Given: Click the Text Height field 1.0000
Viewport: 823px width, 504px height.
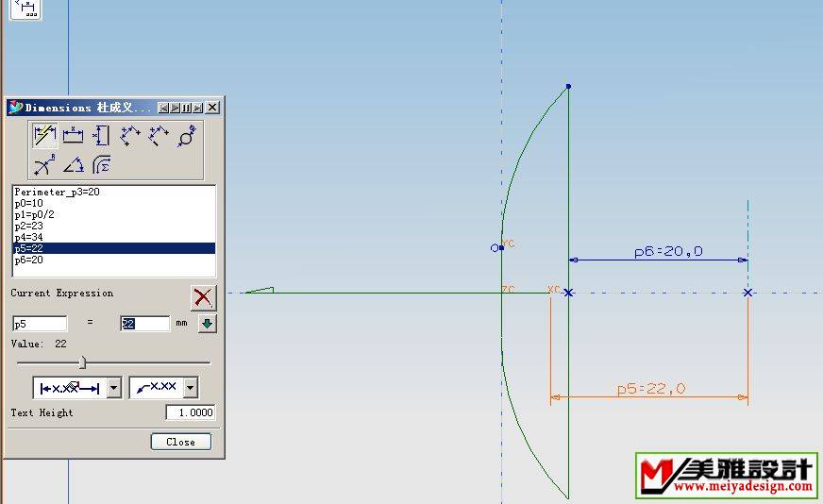Looking at the screenshot, I should (191, 412).
